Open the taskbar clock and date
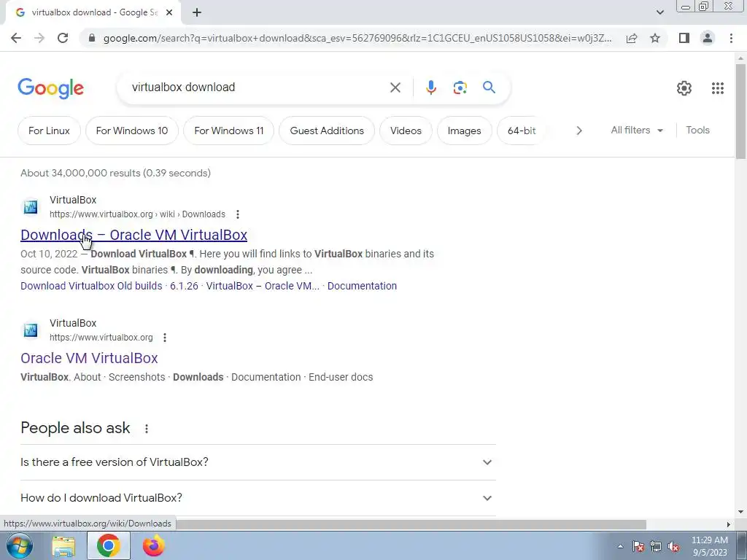The image size is (747, 560). coord(709,546)
